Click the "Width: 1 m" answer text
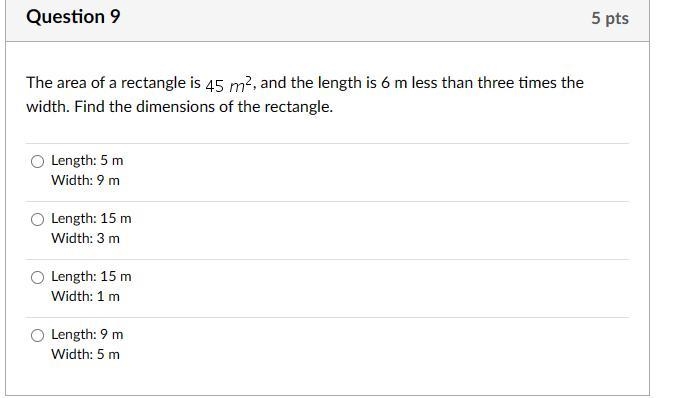Viewport: 673px width, 398px height. [x=85, y=296]
